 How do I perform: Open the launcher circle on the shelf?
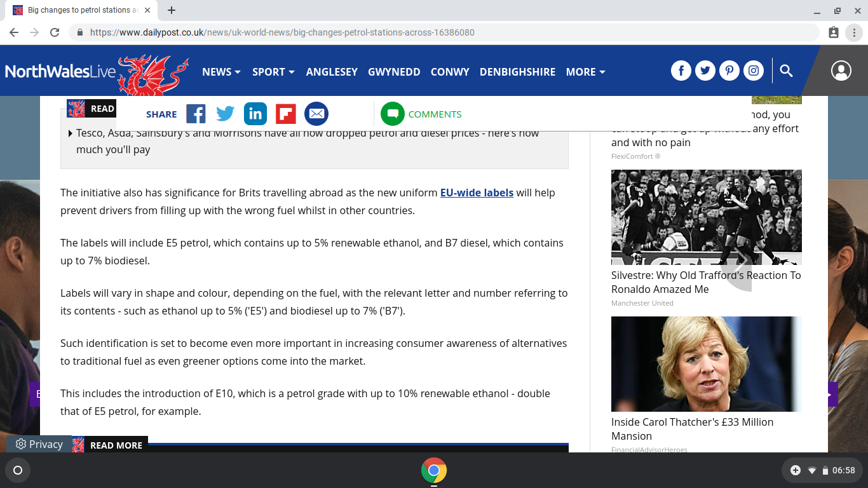click(18, 470)
